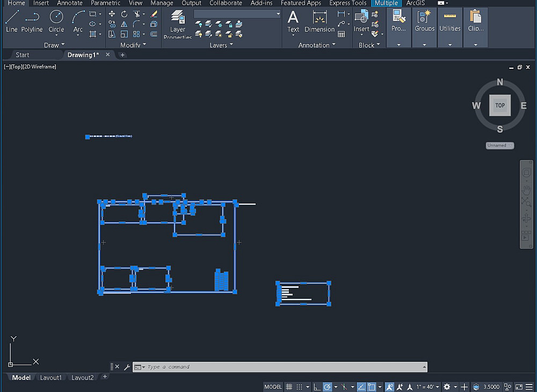
Task: Toggle Isometric Drafting in status bar
Action: (344, 387)
